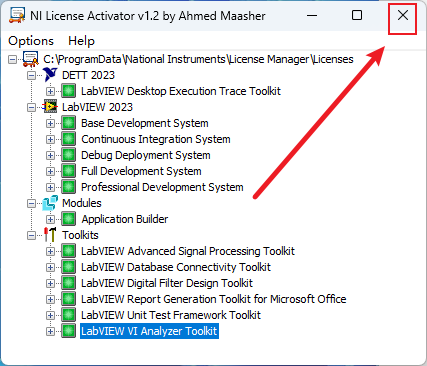Image resolution: width=427 pixels, height=366 pixels.
Task: Click green status icon for Digital Filter Design Toolkit
Action: 69,283
